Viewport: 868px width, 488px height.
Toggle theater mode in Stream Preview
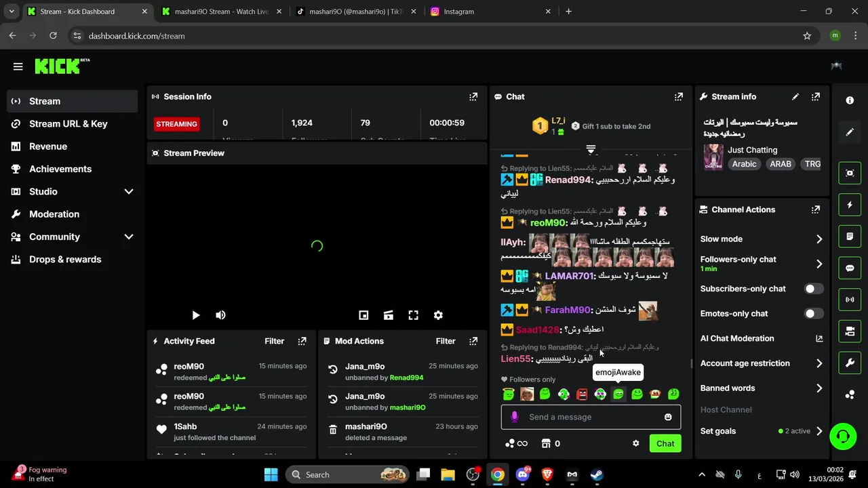tap(389, 315)
